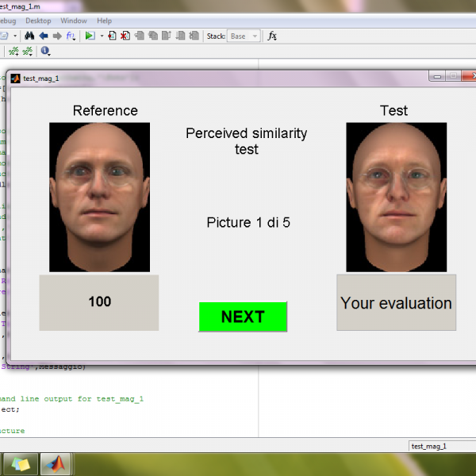The image size is (476, 476).
Task: Open Windows Explorer from the taskbar
Action: tap(20, 463)
